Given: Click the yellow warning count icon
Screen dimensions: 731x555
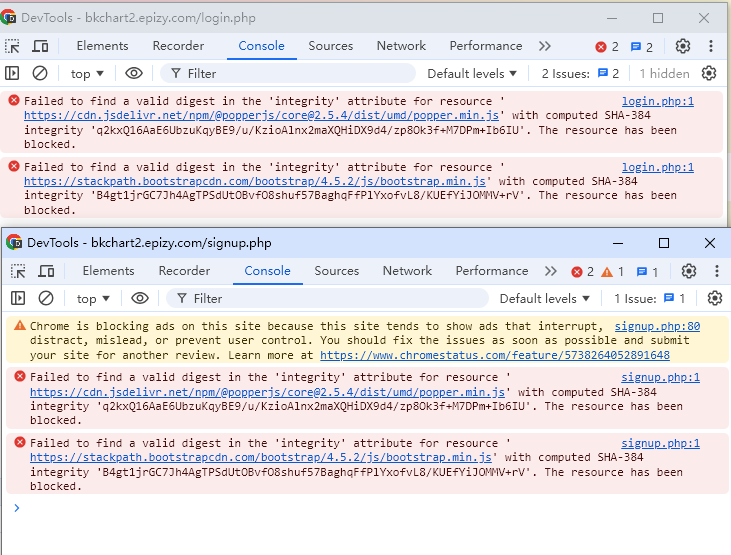Looking at the screenshot, I should pos(613,271).
